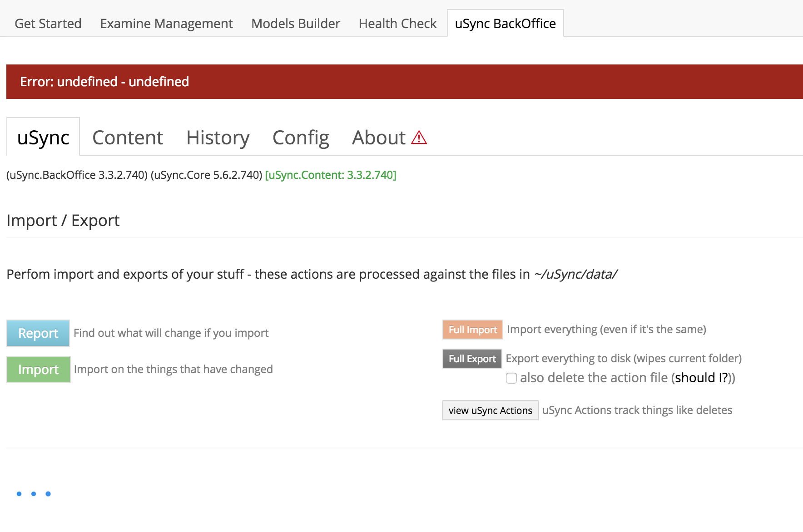Open view uSync Actions
This screenshot has height=532, width=803.
point(490,410)
